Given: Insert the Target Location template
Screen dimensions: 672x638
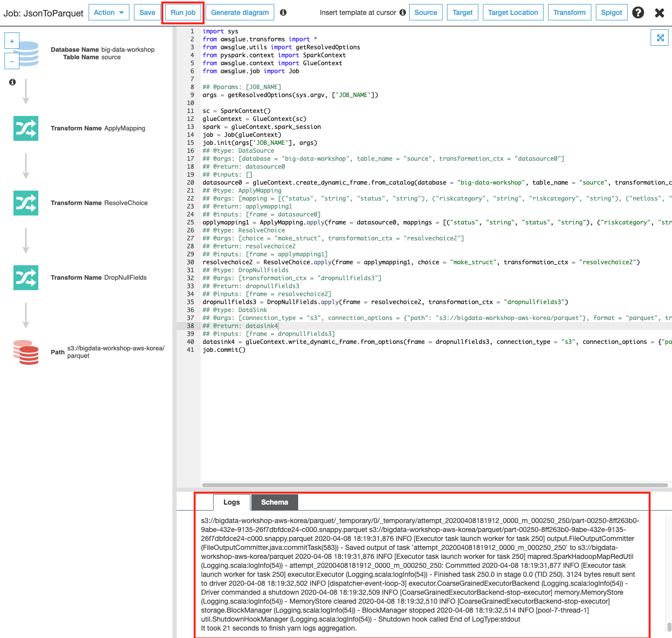Looking at the screenshot, I should click(513, 12).
